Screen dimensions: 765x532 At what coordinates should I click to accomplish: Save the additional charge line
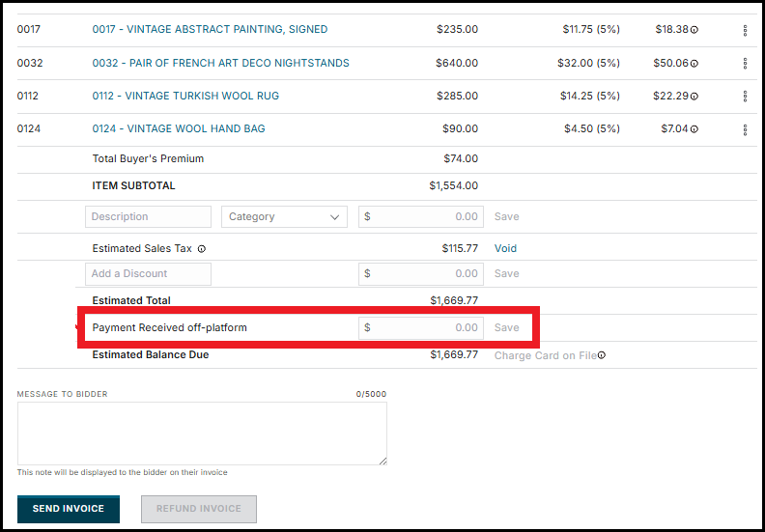[x=506, y=216]
